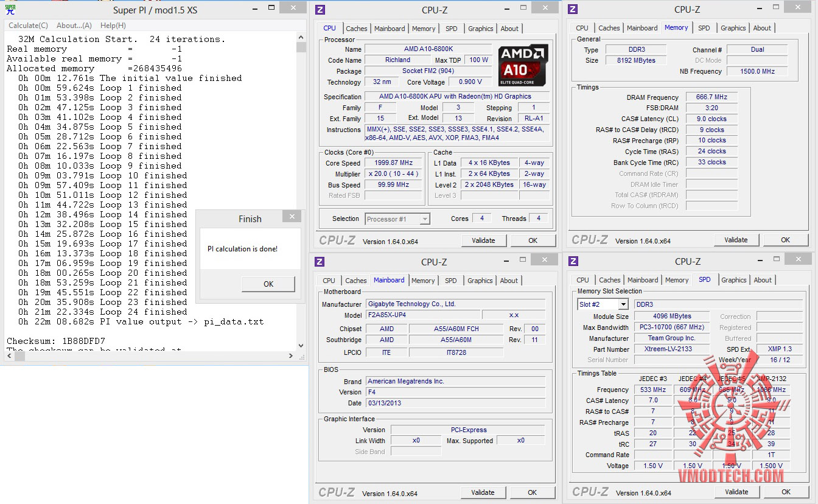Open the Calculate(C) menu in Super PI
The image size is (818, 504).
[28, 26]
